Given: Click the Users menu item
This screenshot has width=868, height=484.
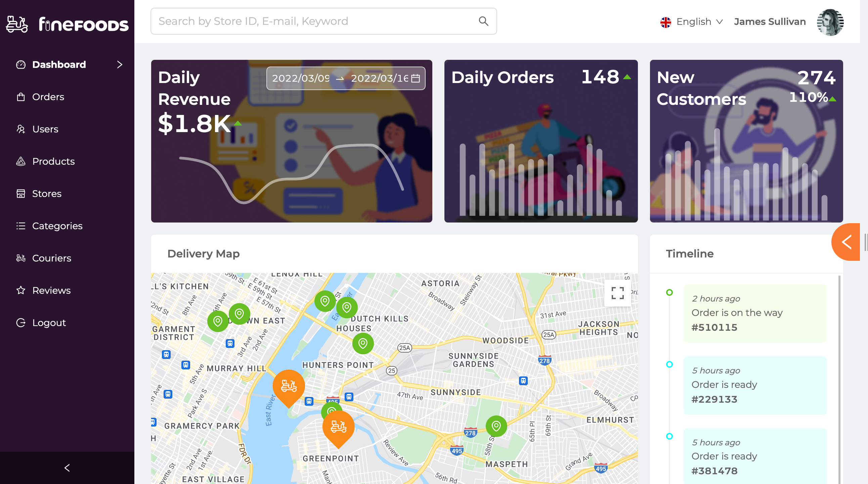Looking at the screenshot, I should (45, 129).
